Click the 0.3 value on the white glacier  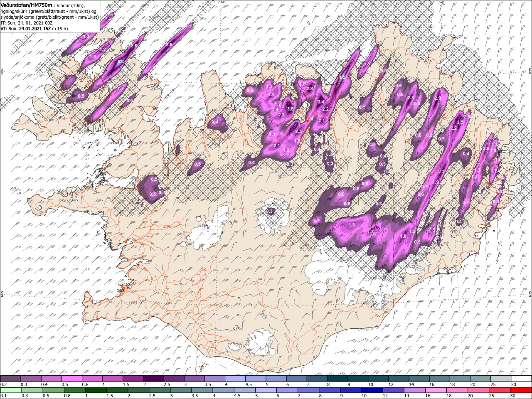270,211
